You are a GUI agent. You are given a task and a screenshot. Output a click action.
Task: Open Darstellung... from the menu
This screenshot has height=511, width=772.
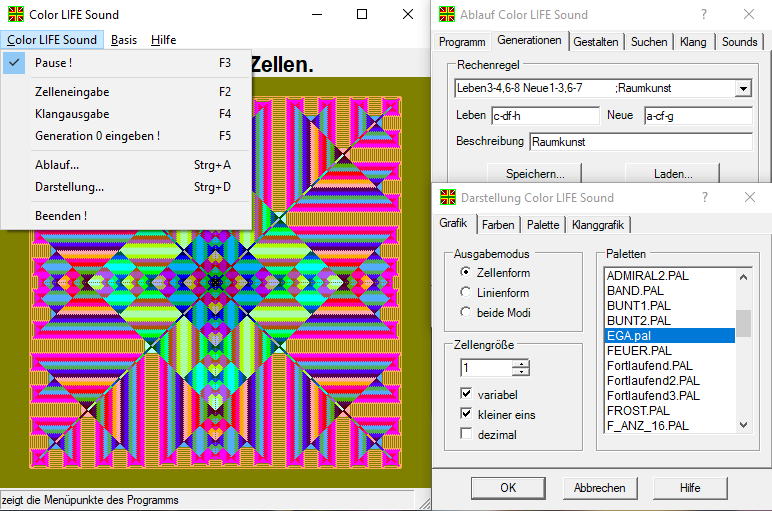127,187
